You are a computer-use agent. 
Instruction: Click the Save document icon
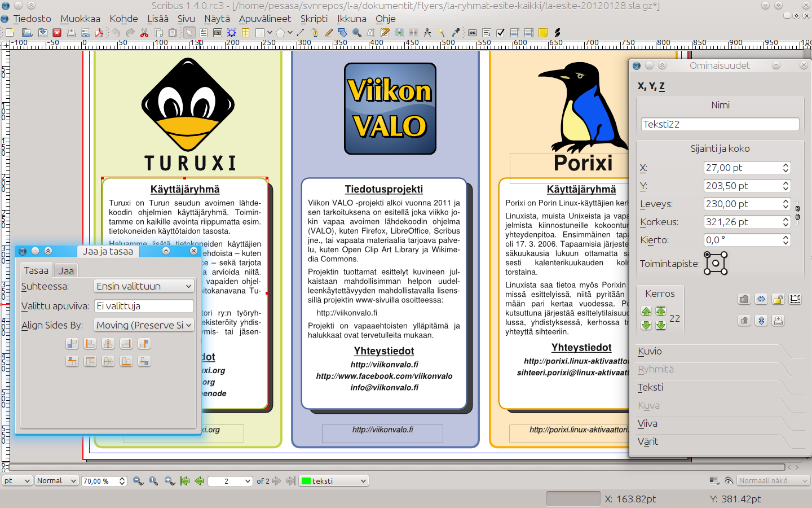[42, 33]
